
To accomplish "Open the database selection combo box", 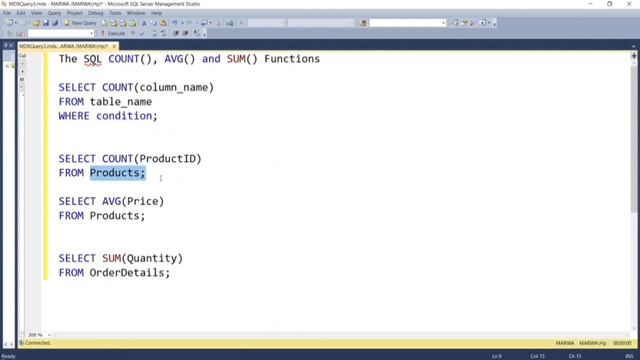I will click(x=61, y=33).
